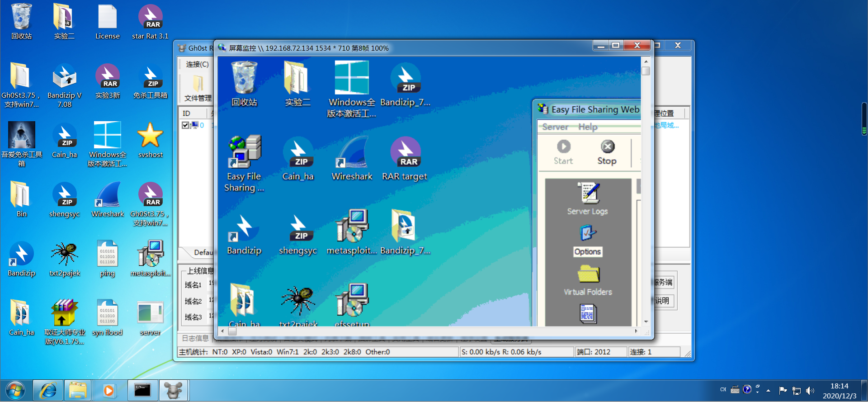Open the network icon in system tray
Image resolution: width=868 pixels, height=402 pixels.
point(797,390)
